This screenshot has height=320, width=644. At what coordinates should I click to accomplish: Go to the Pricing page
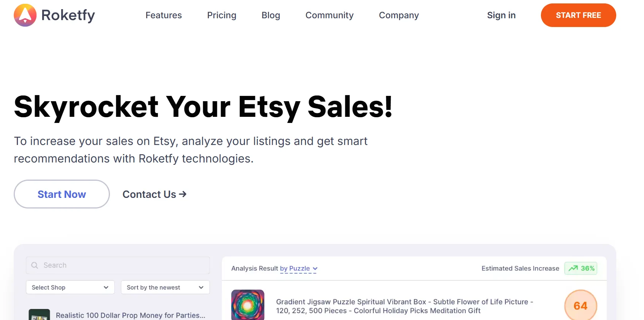221,15
